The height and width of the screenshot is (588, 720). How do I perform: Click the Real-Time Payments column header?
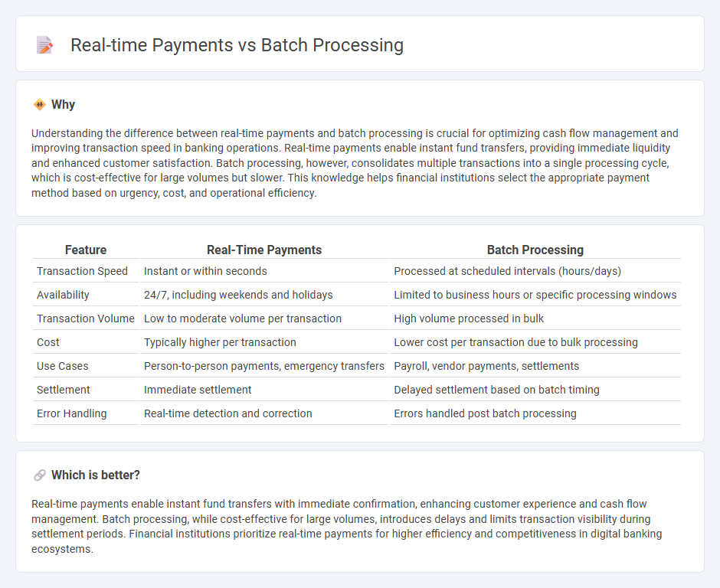(264, 250)
